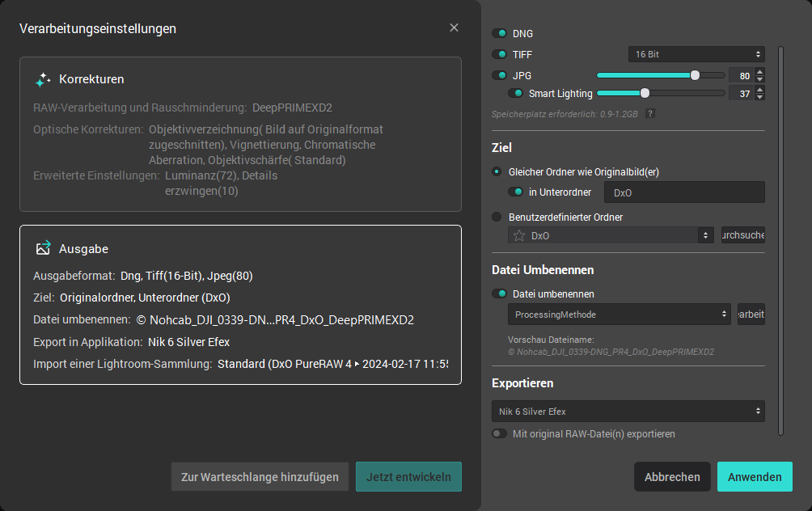Turn off the Smart Lighting toggle

(516, 94)
